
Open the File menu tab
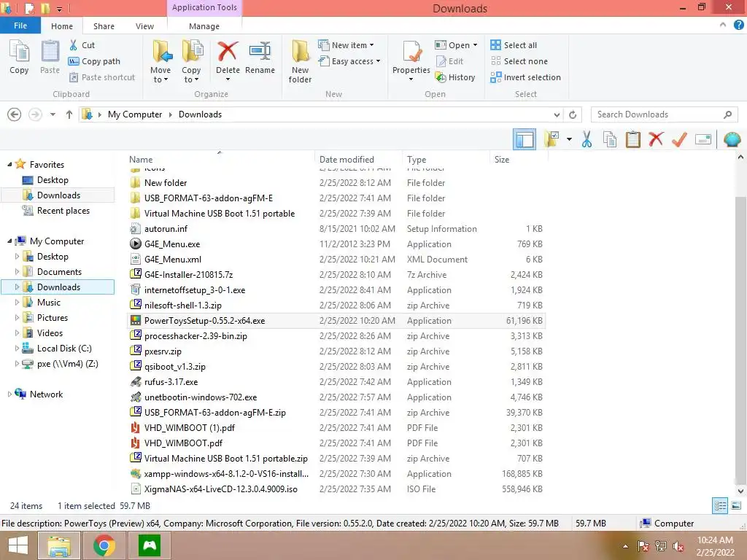click(x=20, y=26)
